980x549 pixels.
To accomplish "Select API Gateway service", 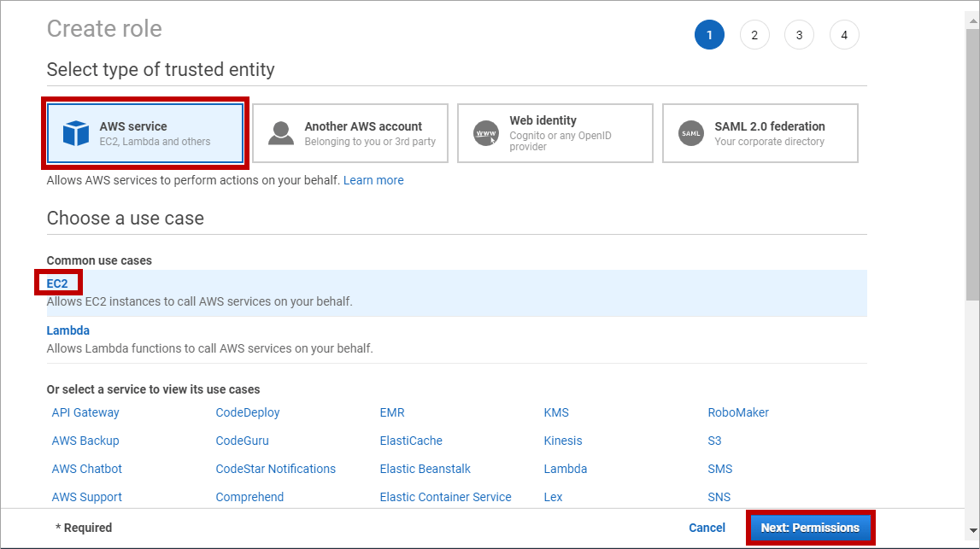I will pyautogui.click(x=85, y=412).
